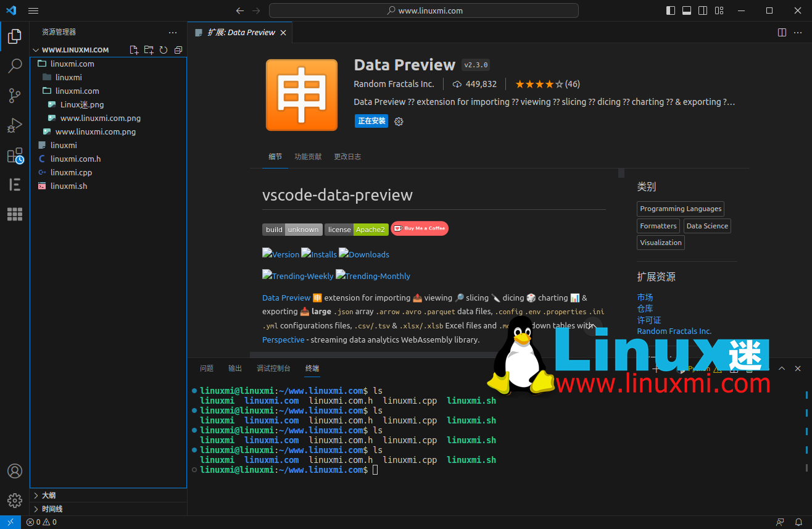
Task: Click the Data Preview orange extension logo
Action: [x=302, y=95]
